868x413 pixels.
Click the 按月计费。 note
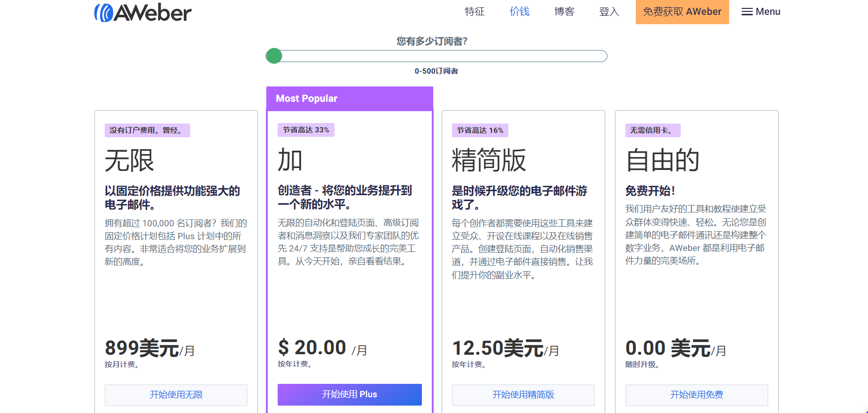tap(122, 365)
